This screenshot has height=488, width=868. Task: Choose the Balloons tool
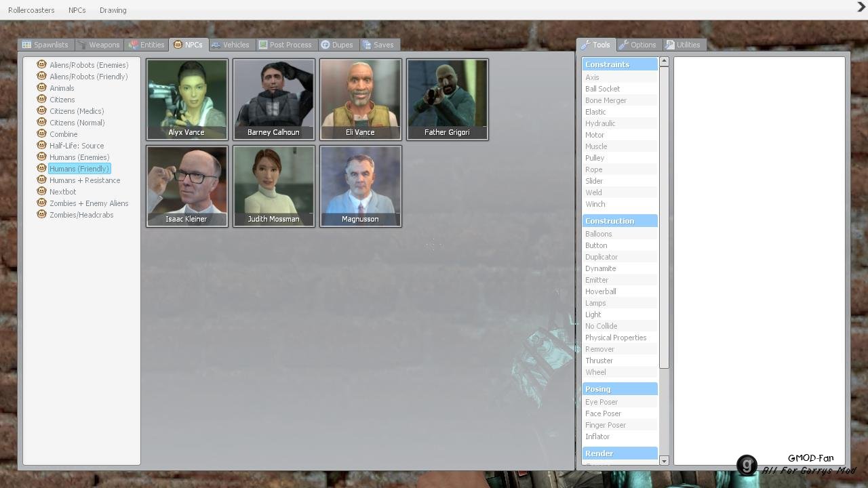coord(620,234)
